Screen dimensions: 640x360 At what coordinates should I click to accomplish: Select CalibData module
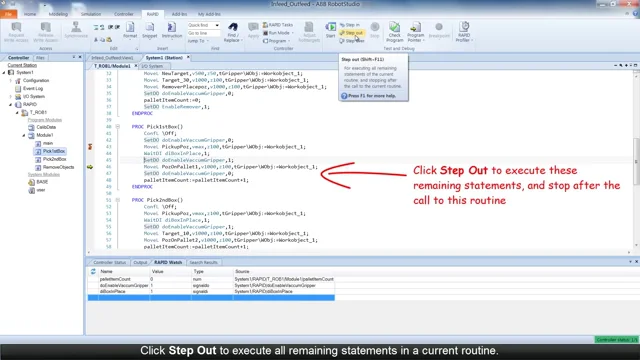[x=46, y=127]
